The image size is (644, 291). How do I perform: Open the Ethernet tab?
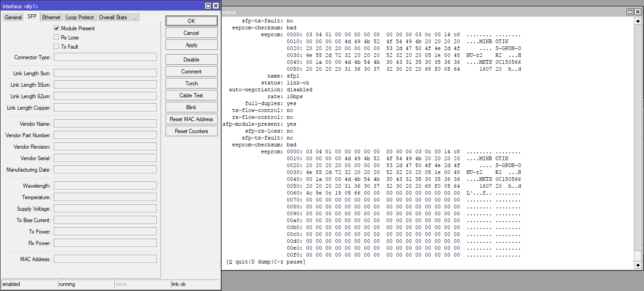pyautogui.click(x=51, y=17)
